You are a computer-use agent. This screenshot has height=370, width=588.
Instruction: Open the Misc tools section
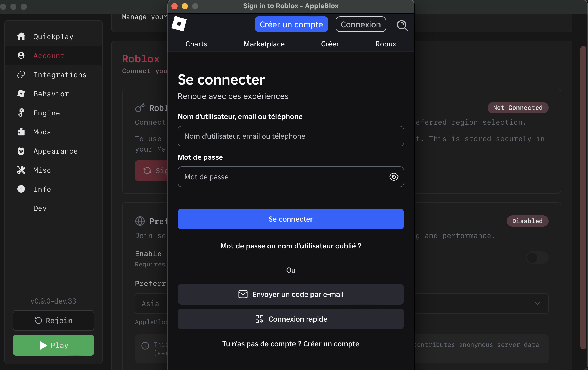point(42,170)
